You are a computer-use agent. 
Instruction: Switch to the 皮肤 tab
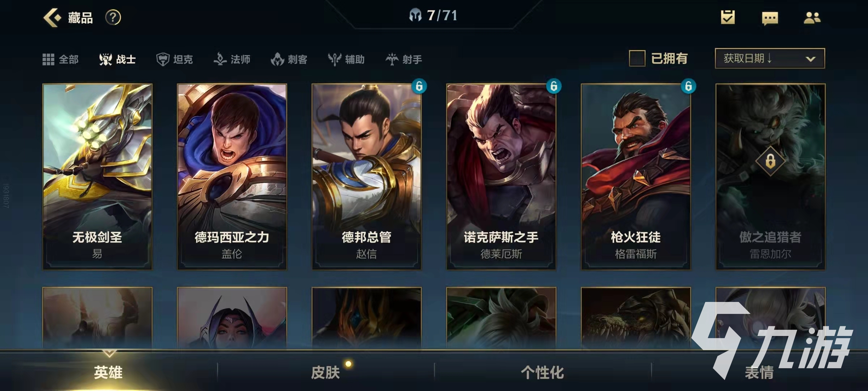pos(325,372)
